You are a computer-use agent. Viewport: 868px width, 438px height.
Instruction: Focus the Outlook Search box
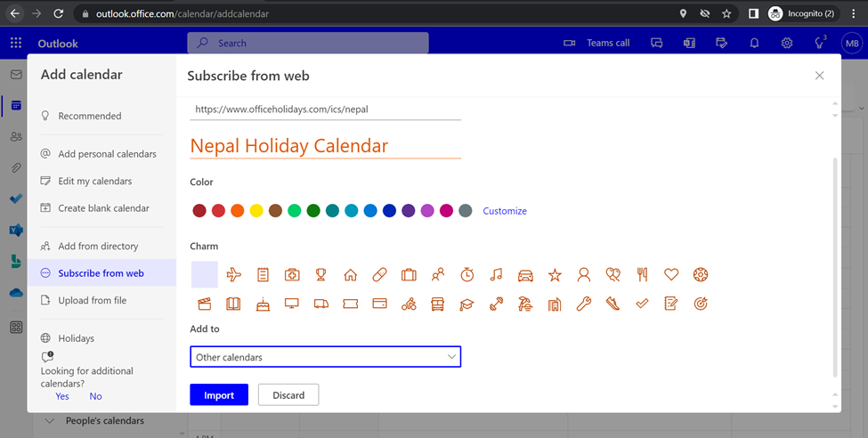click(308, 44)
